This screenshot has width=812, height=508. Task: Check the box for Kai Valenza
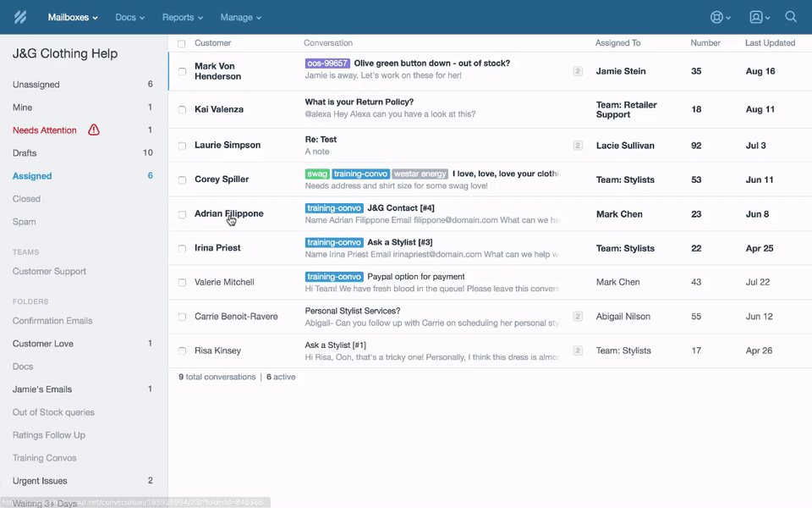182,109
